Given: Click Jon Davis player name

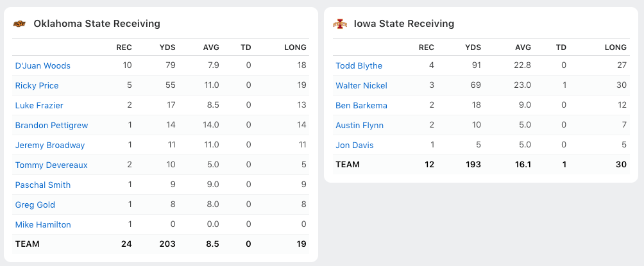Looking at the screenshot, I should pyautogui.click(x=355, y=145).
